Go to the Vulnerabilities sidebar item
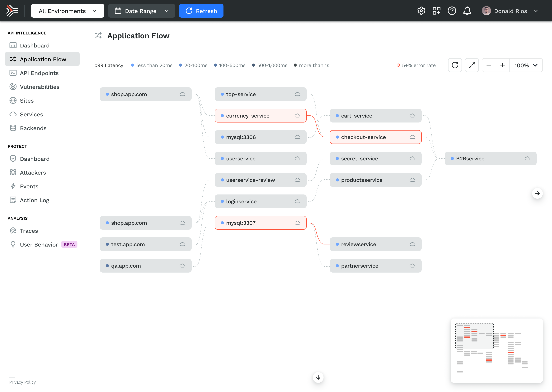This screenshot has height=392, width=552. tap(40, 87)
